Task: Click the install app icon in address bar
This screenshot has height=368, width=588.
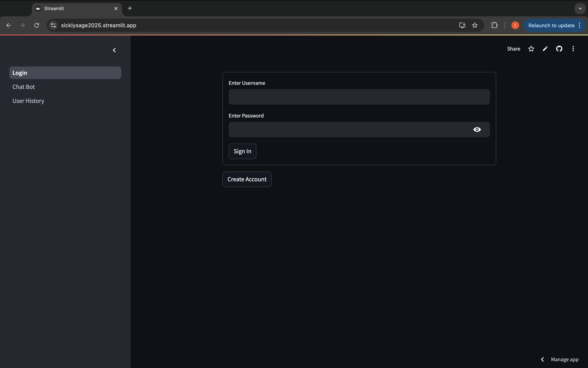Action: [462, 25]
